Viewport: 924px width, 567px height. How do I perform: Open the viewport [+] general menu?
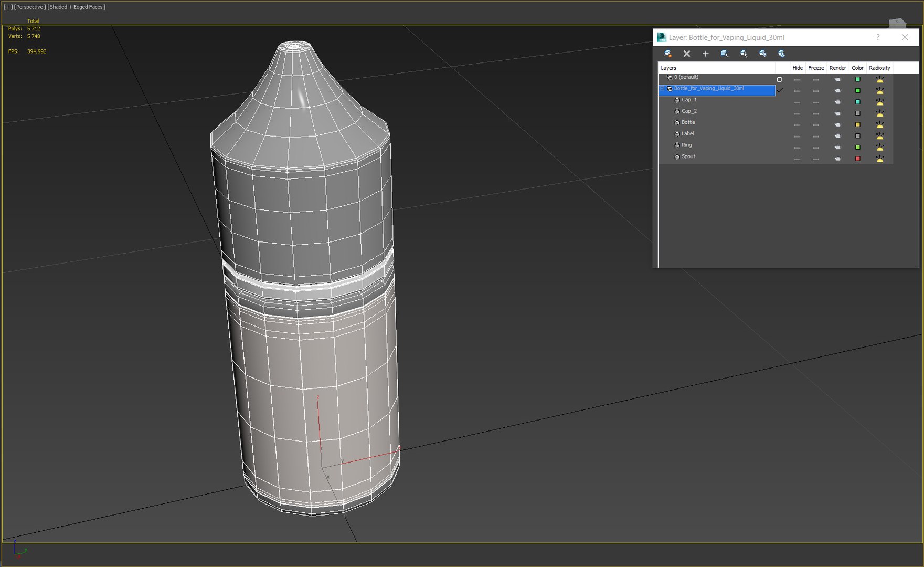(8, 7)
